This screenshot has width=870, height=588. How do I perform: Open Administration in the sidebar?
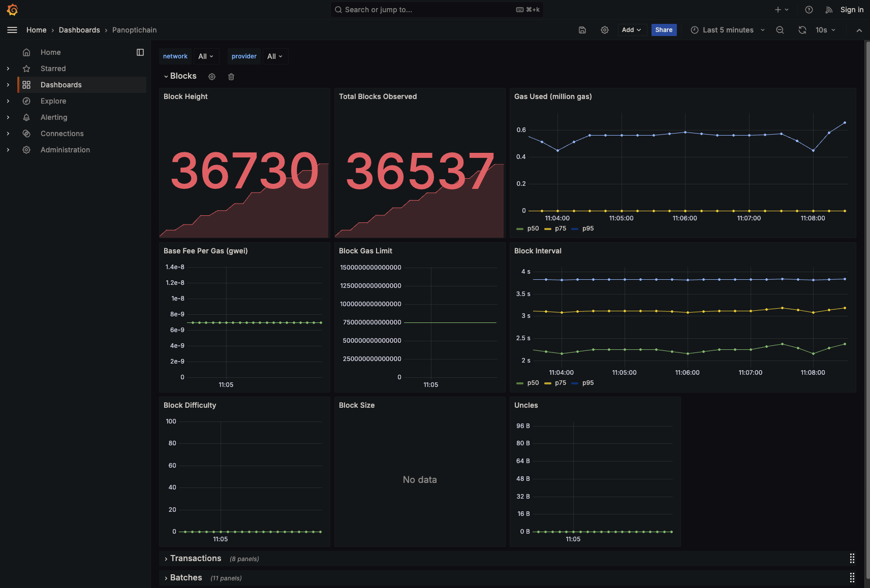pos(65,150)
